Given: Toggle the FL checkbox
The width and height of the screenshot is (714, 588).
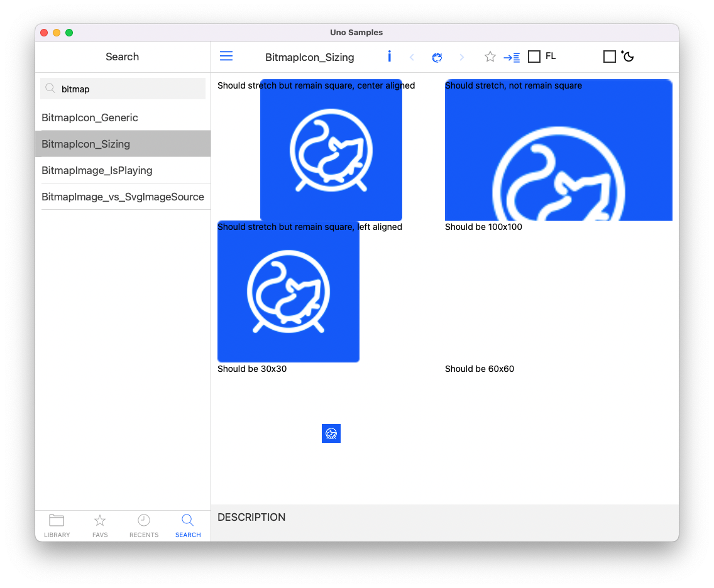Looking at the screenshot, I should (x=534, y=56).
